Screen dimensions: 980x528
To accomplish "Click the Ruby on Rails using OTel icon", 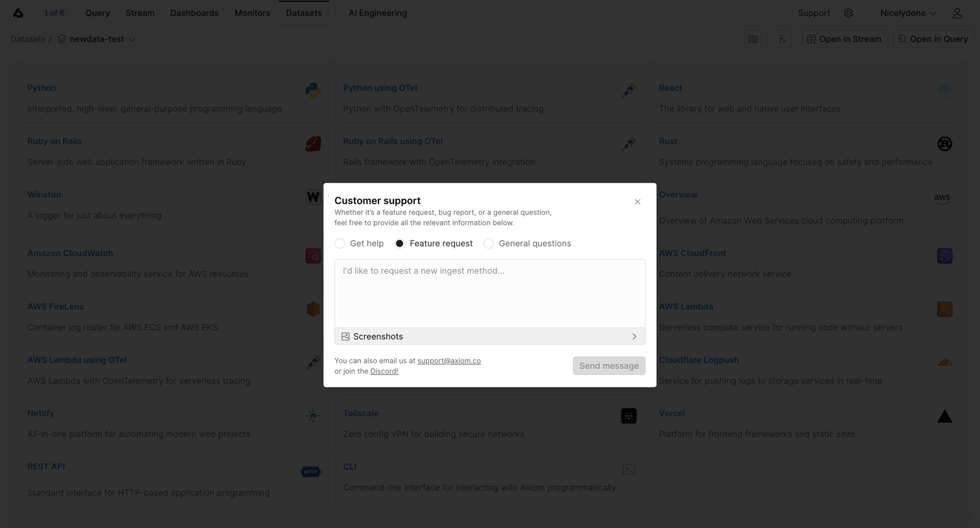I will coord(629,143).
